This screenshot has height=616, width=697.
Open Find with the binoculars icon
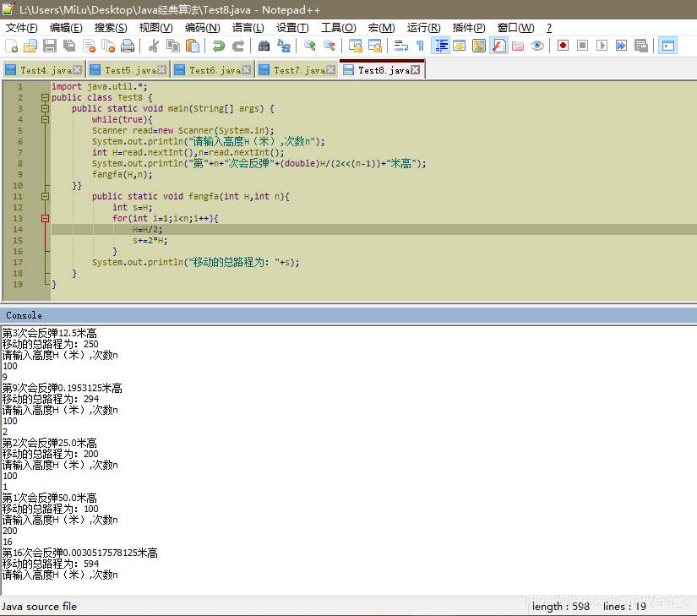coord(264,46)
